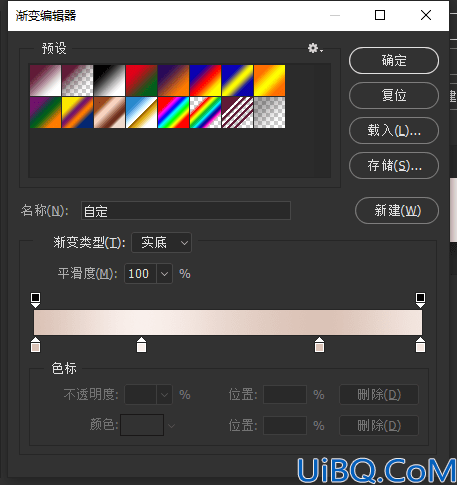Select the transparent rainbow gradient preset

coord(206,112)
